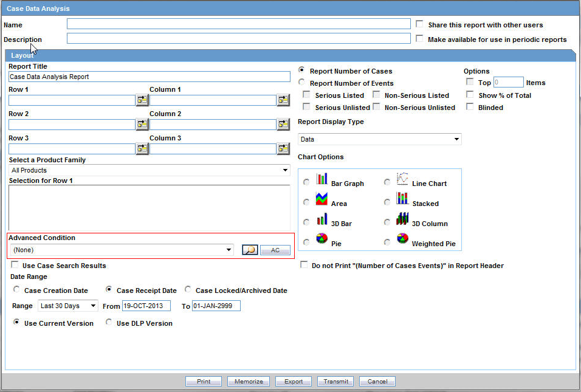This screenshot has width=581, height=392.
Task: Tick the Non-Serious Unlisted checkbox
Action: point(376,107)
